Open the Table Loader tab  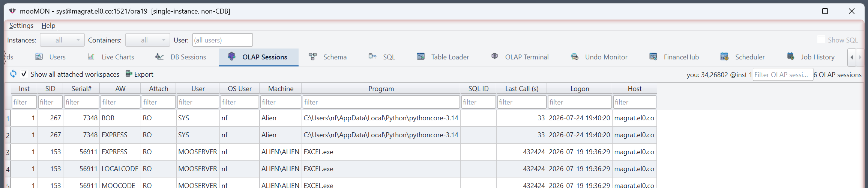[443, 57]
